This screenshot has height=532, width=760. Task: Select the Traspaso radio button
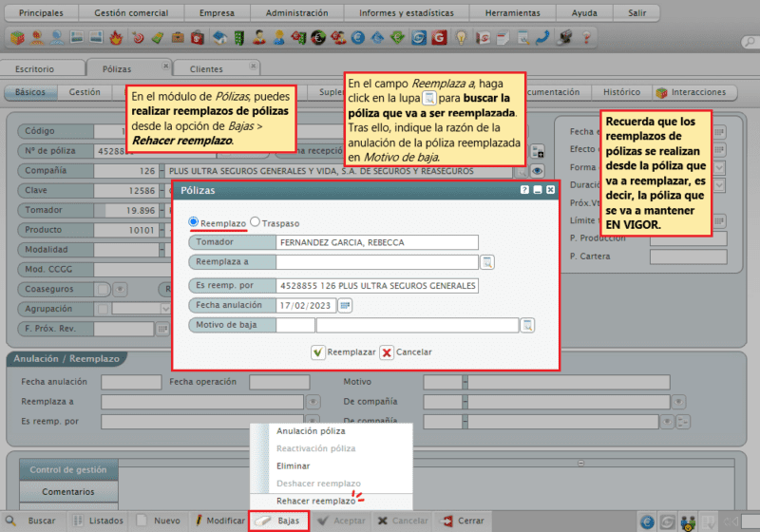tap(255, 222)
